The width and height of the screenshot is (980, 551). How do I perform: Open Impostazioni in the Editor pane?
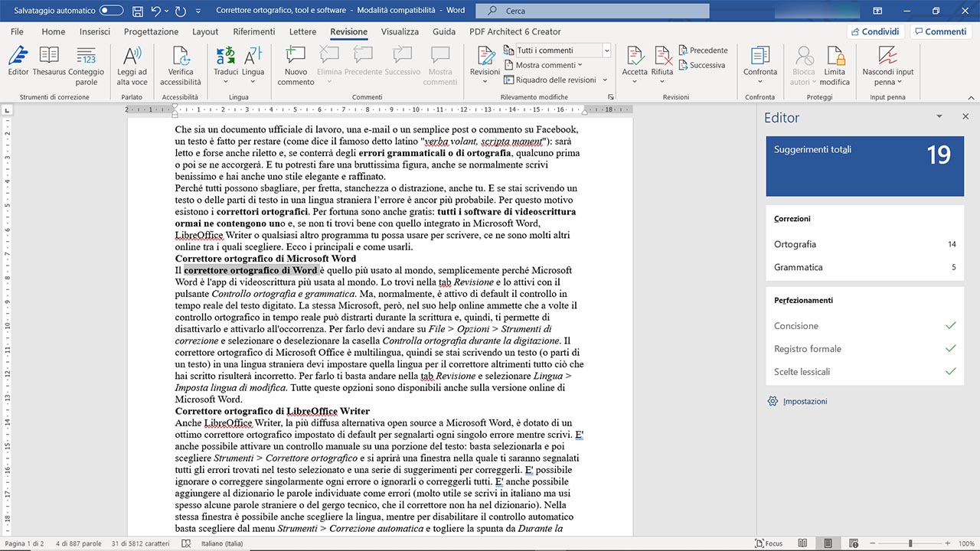click(797, 401)
